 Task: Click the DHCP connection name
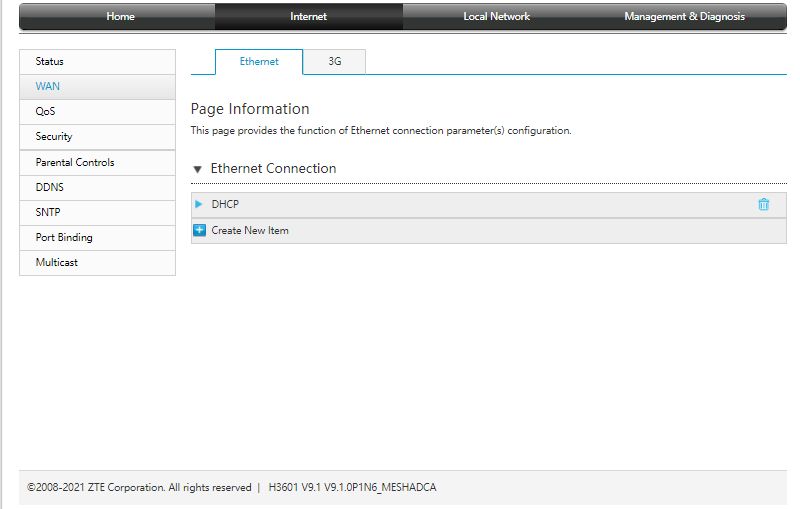(x=225, y=204)
